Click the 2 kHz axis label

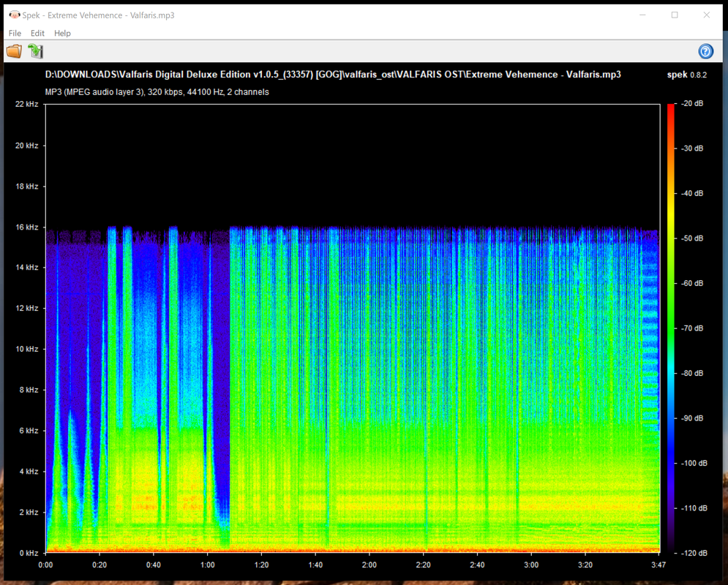(x=29, y=512)
